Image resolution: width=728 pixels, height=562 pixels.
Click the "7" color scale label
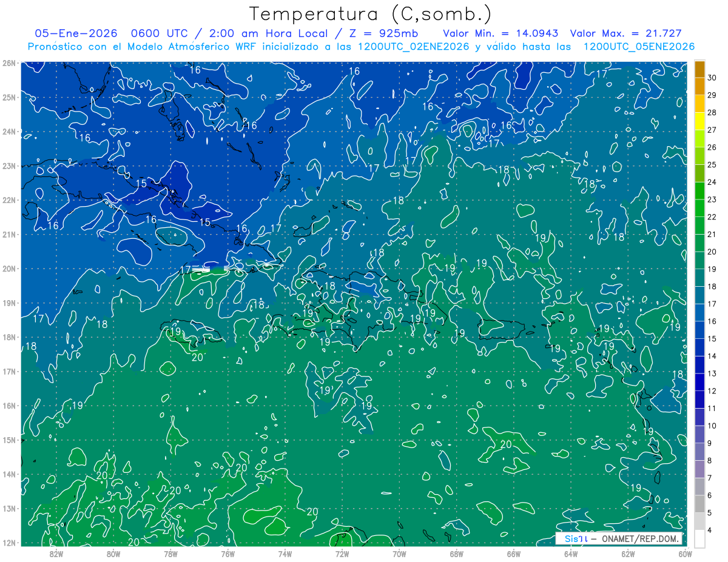tap(710, 478)
